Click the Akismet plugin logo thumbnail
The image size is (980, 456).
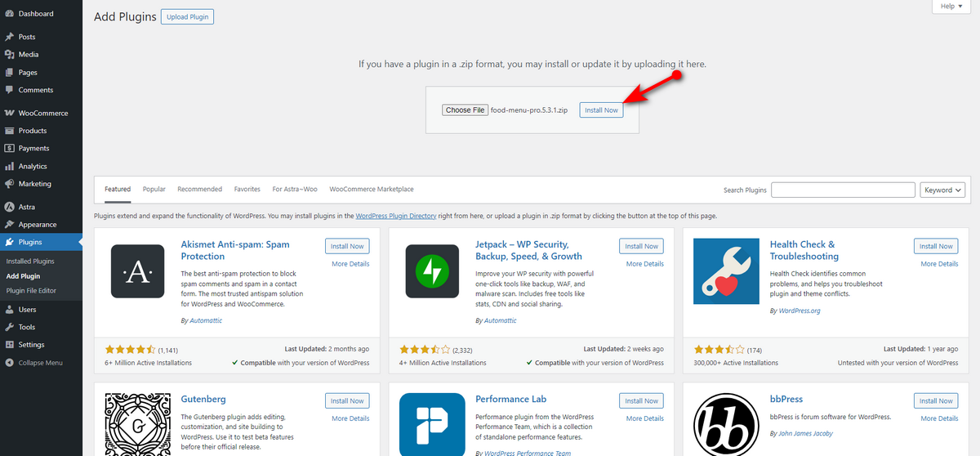point(137,271)
